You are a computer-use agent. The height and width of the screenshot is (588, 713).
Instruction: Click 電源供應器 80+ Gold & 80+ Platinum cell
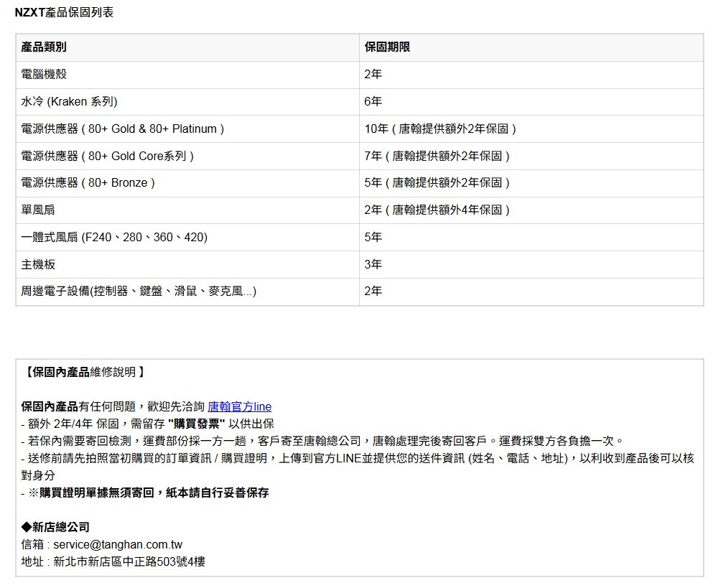point(187,129)
